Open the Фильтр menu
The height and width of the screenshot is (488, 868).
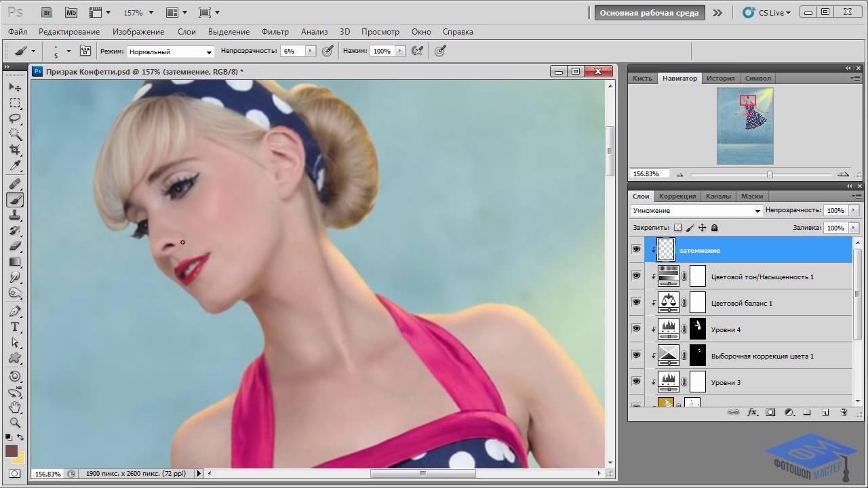[275, 32]
